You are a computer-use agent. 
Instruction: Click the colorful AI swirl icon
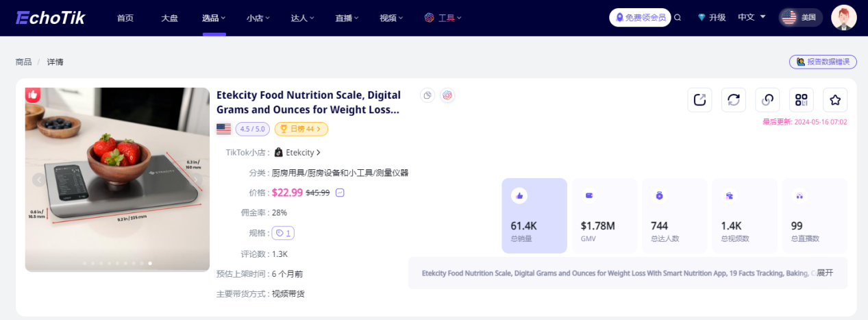click(447, 95)
